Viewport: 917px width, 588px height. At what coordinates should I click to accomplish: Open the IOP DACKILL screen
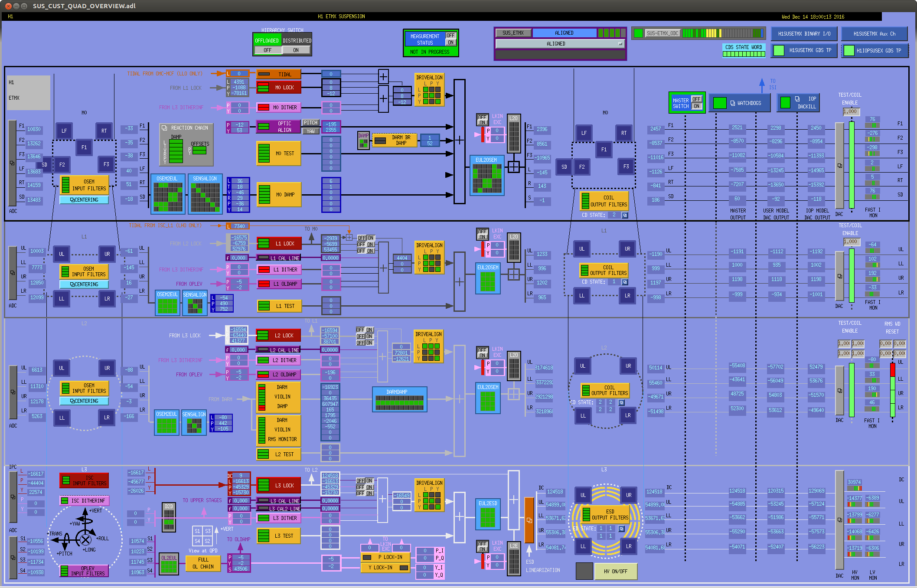pos(799,103)
